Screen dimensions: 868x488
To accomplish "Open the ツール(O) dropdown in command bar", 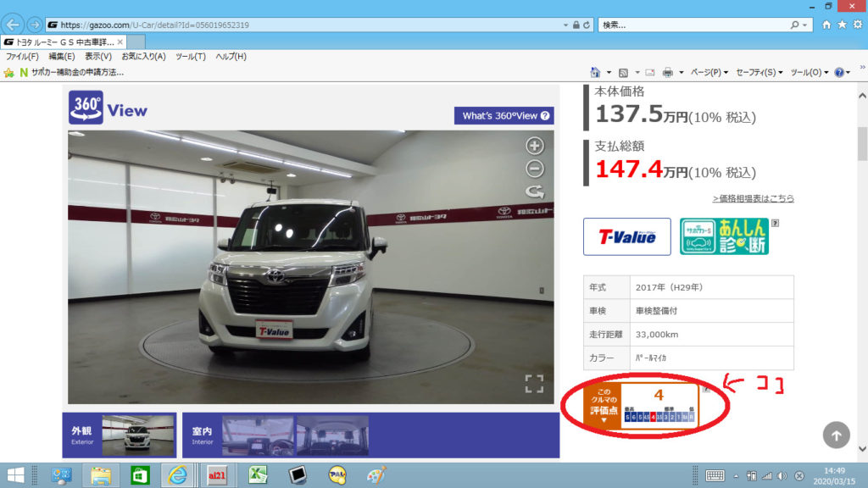I will [x=810, y=73].
